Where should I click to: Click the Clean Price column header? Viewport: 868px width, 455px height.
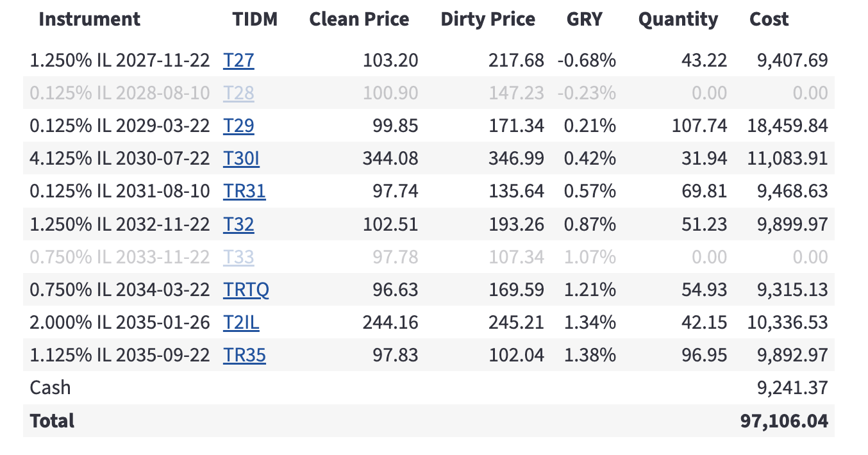(x=359, y=19)
